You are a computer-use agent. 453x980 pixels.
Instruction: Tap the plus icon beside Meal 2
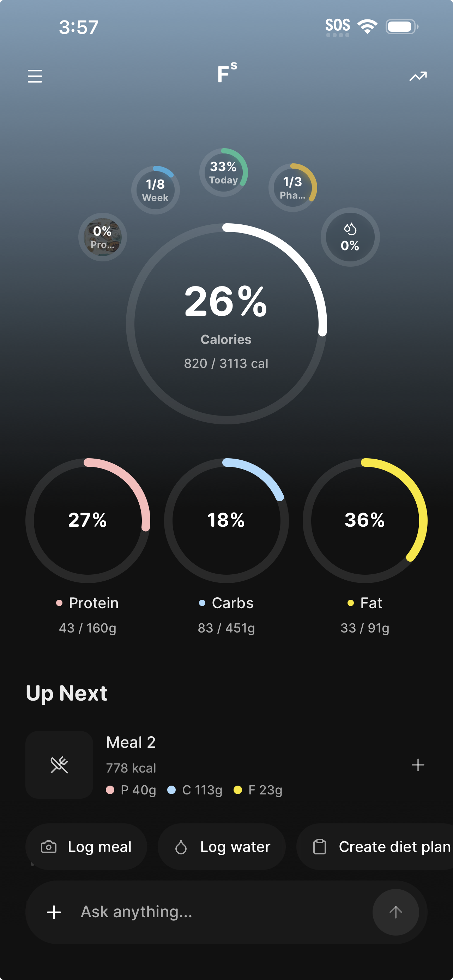click(x=418, y=765)
